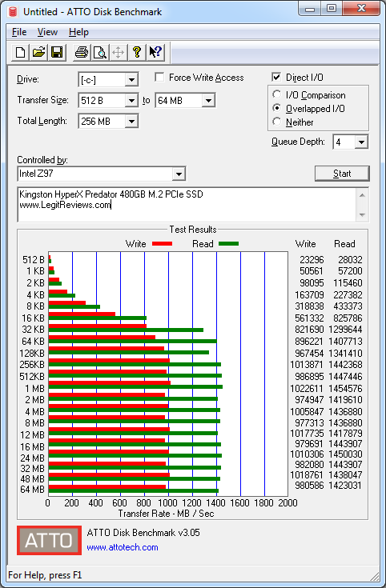Image resolution: width=386 pixels, height=588 pixels.
Task: Expand the Total Length 256 MB dropdown
Action: click(x=132, y=121)
